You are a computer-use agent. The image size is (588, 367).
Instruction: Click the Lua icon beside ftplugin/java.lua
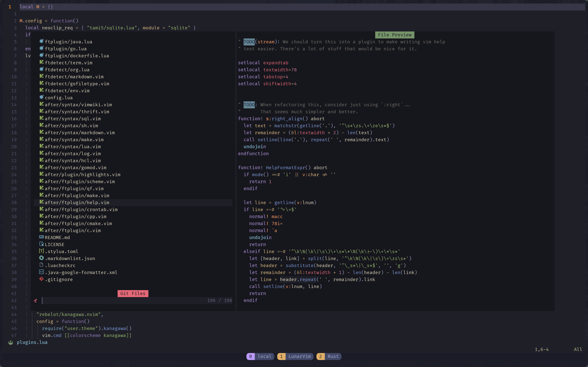pyautogui.click(x=41, y=42)
